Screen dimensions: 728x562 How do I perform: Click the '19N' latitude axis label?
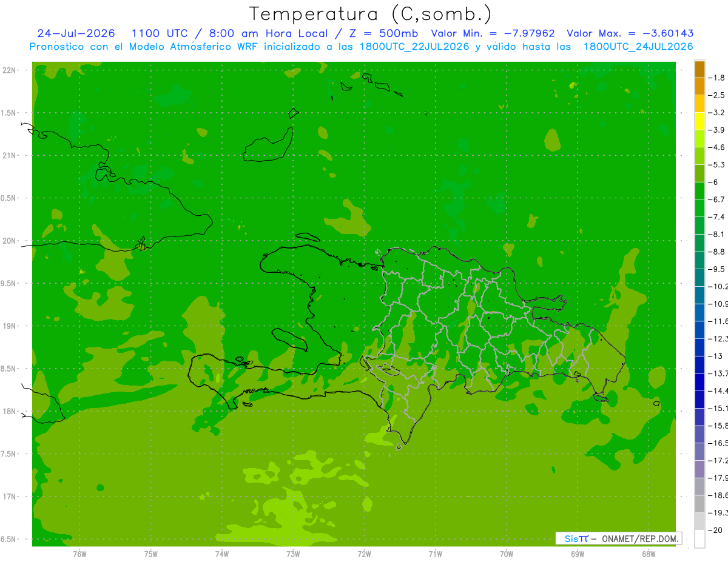pos(10,326)
